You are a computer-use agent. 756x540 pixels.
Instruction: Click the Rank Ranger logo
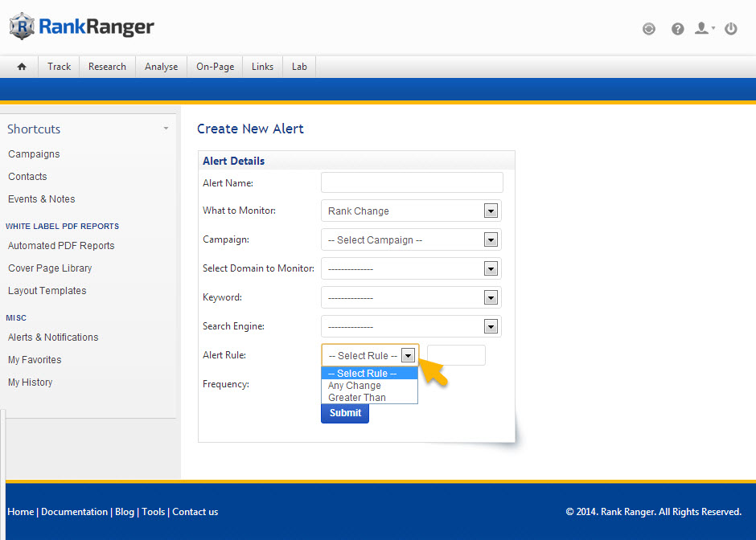82,27
